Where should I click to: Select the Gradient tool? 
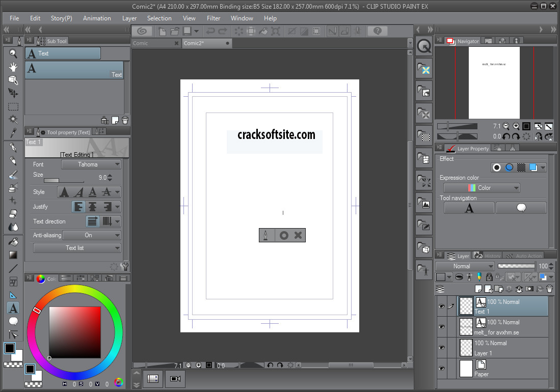pos(13,255)
